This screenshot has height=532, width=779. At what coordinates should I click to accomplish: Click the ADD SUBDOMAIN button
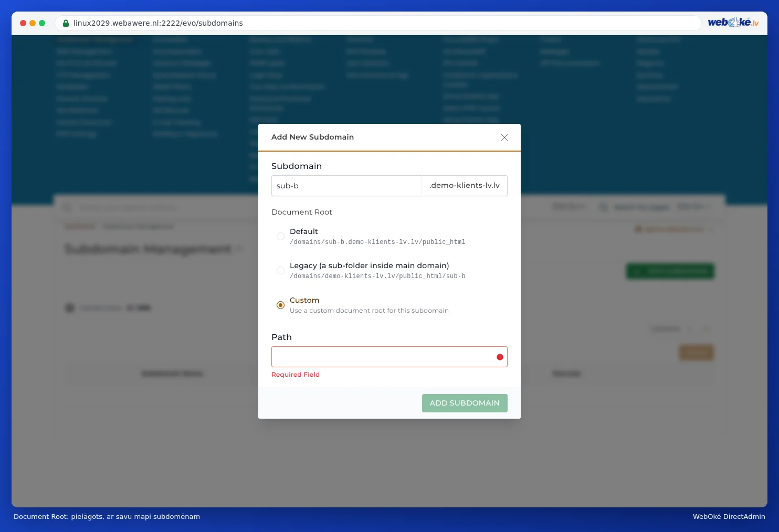(465, 403)
